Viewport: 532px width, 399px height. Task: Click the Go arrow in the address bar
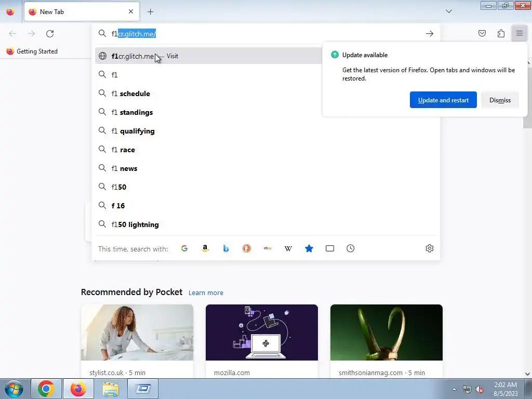pyautogui.click(x=430, y=34)
